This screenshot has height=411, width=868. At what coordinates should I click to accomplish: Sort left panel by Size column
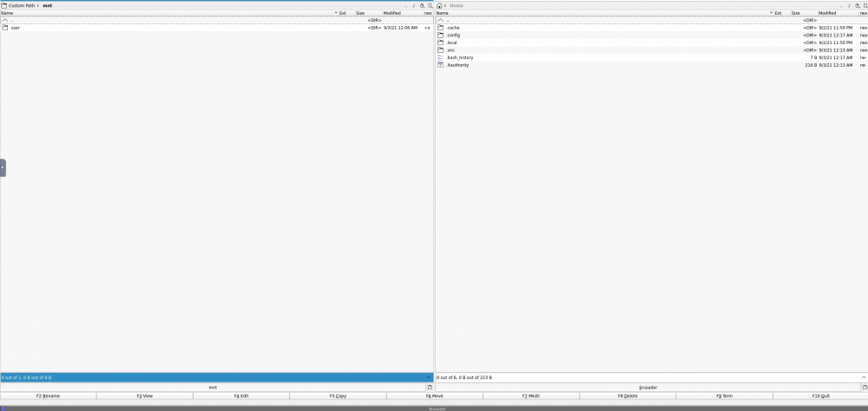[369, 13]
